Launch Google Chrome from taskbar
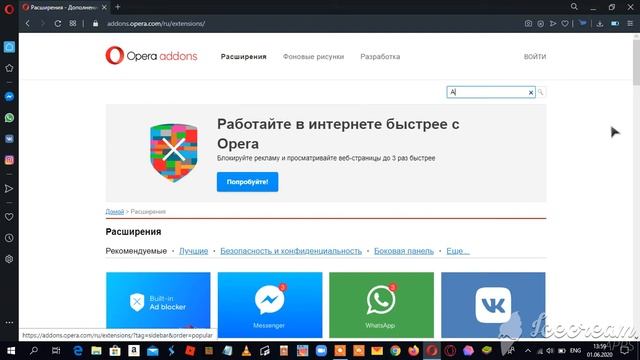The height and width of the screenshot is (360, 640). pyautogui.click(x=395, y=351)
